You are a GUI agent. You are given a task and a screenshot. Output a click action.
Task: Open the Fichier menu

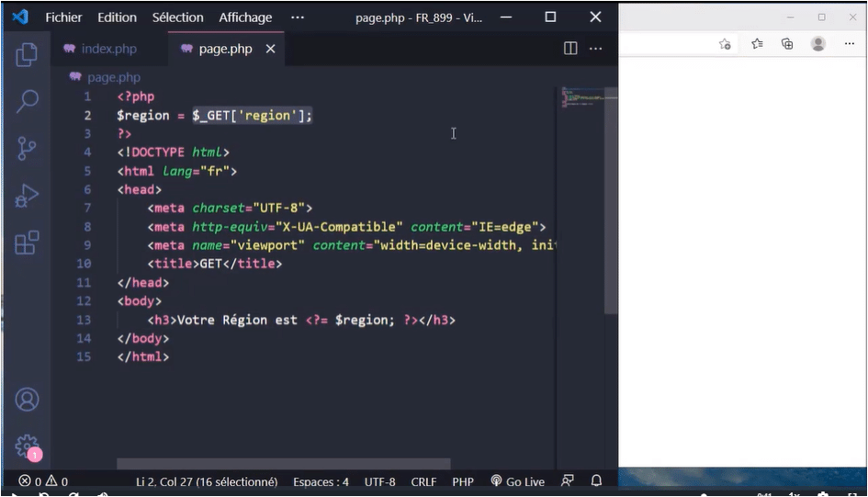pyautogui.click(x=63, y=17)
